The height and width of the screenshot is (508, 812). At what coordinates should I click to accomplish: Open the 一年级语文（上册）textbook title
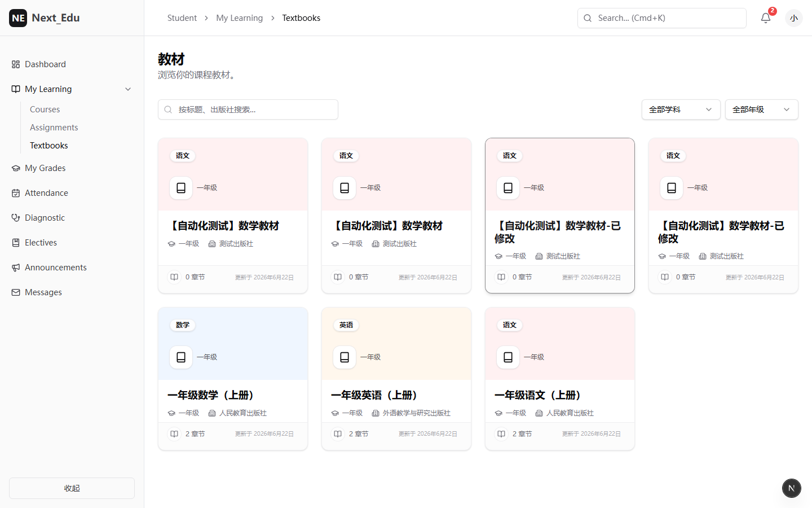539,395
